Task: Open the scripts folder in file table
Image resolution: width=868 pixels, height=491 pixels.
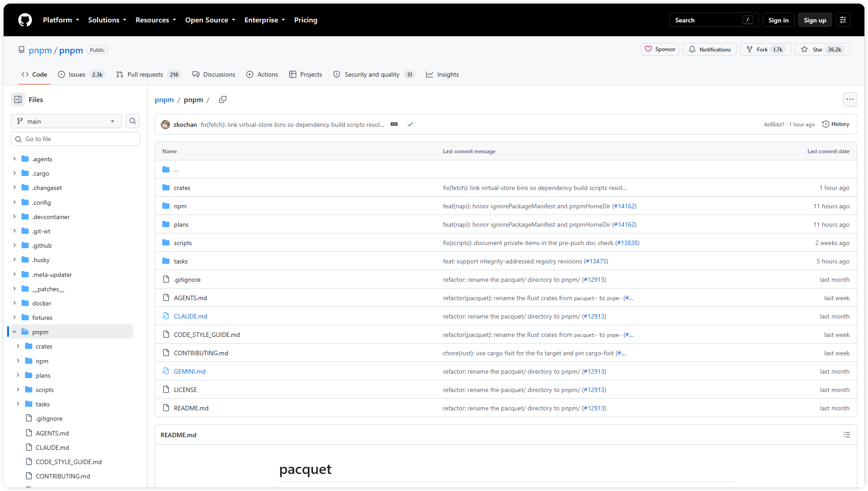Action: pyautogui.click(x=183, y=243)
